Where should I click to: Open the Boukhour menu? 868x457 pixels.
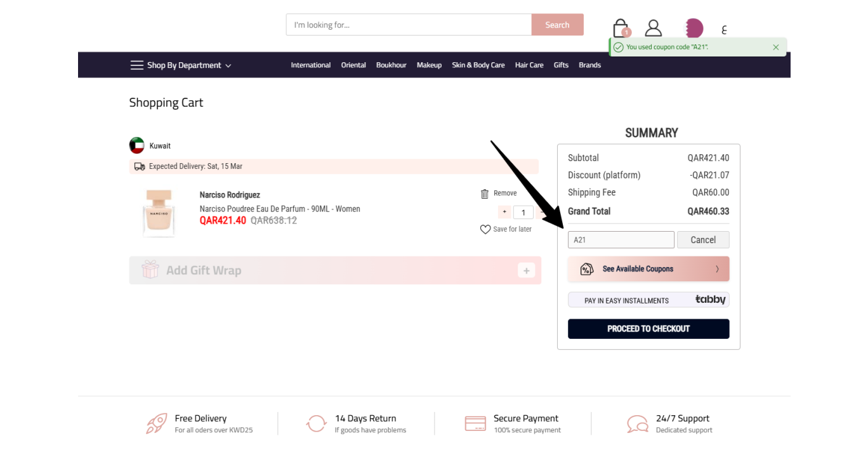click(x=391, y=65)
